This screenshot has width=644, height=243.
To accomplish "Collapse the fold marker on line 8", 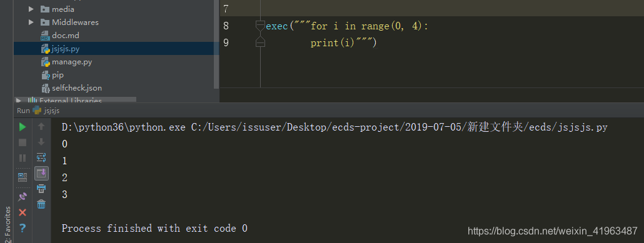I will coord(260,26).
